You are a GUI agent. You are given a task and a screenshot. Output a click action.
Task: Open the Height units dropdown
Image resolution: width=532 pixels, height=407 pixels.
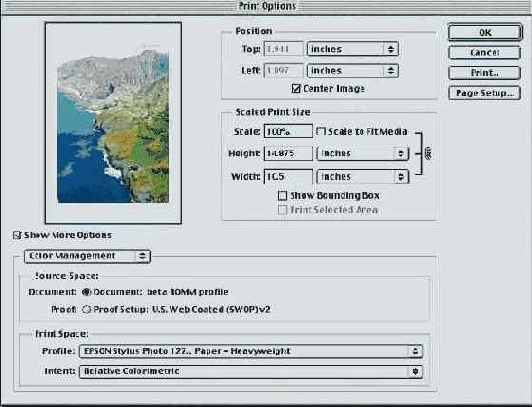coord(363,153)
